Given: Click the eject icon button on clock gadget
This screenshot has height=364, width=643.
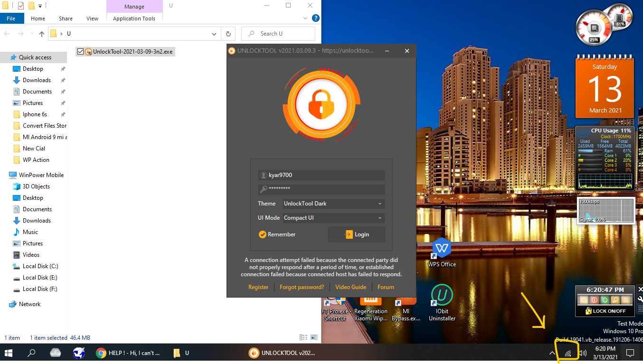Looking at the screenshot, I should pyautogui.click(x=626, y=300).
